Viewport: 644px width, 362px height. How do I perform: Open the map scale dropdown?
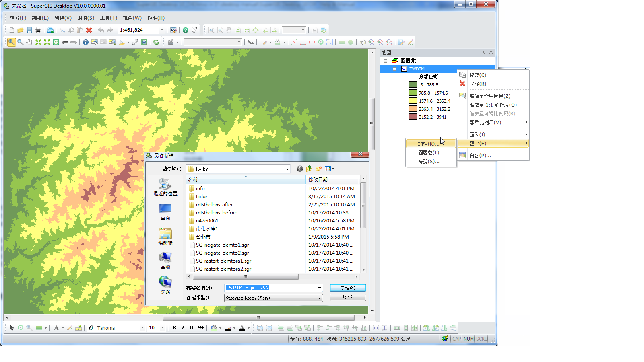click(x=162, y=30)
